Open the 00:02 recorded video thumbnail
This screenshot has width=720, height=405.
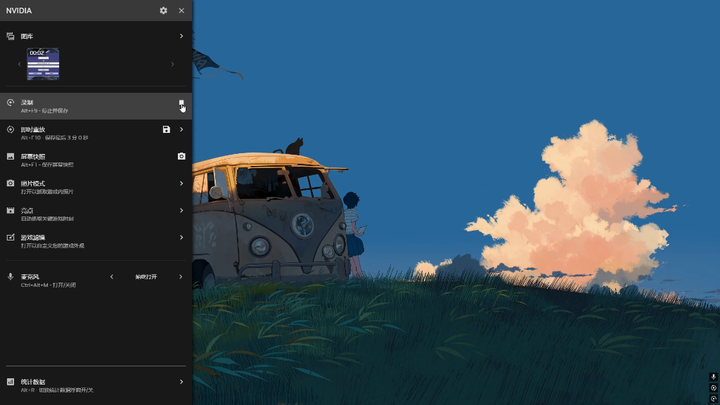click(43, 64)
